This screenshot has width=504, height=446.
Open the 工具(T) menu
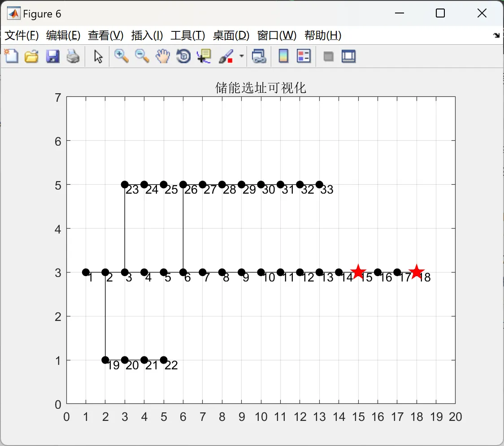pyautogui.click(x=188, y=35)
